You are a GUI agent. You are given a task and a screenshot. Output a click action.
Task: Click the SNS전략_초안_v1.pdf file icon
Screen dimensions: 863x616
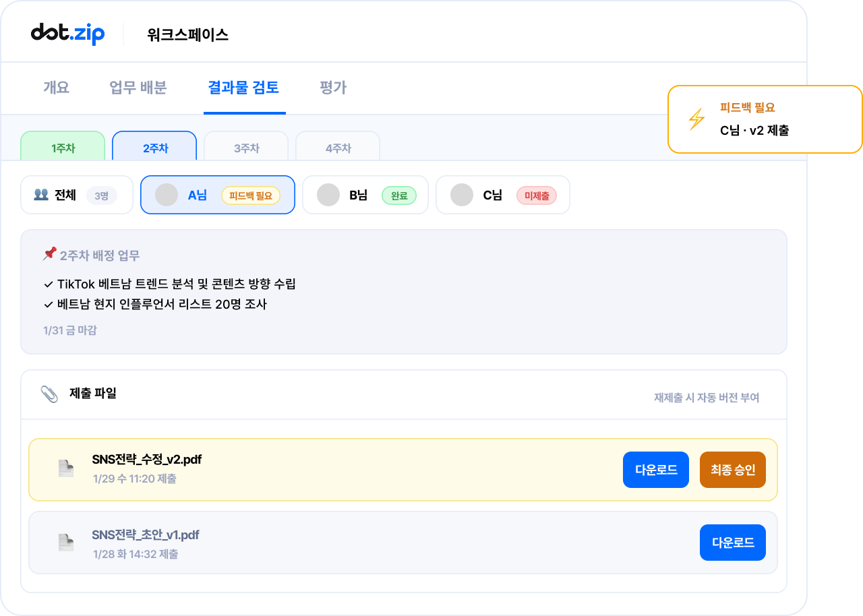tap(65, 543)
